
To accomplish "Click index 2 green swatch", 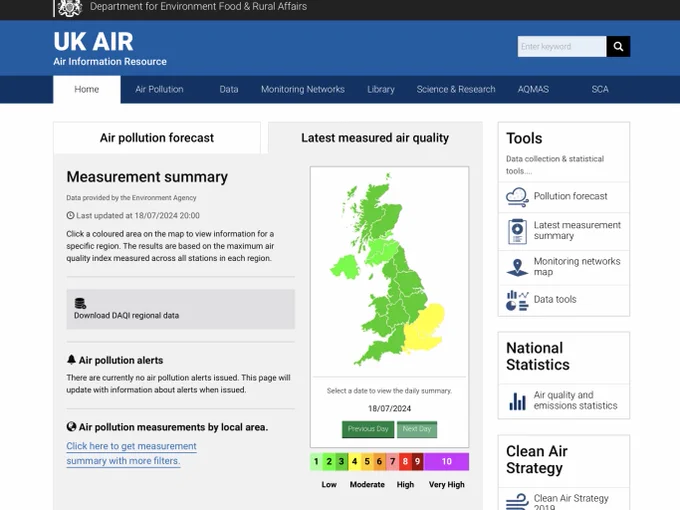I will (329, 461).
